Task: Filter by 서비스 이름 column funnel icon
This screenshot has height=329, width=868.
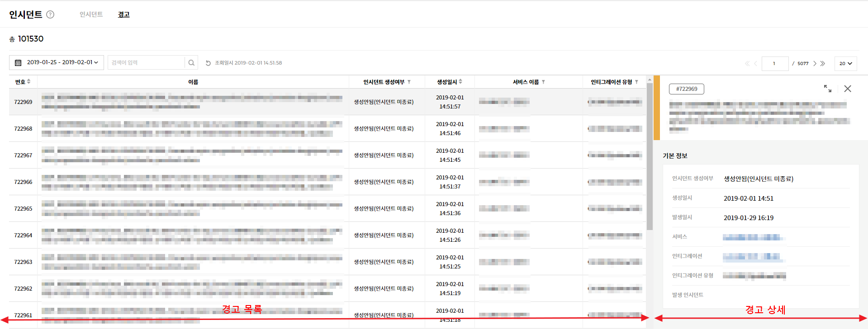Action: point(543,82)
